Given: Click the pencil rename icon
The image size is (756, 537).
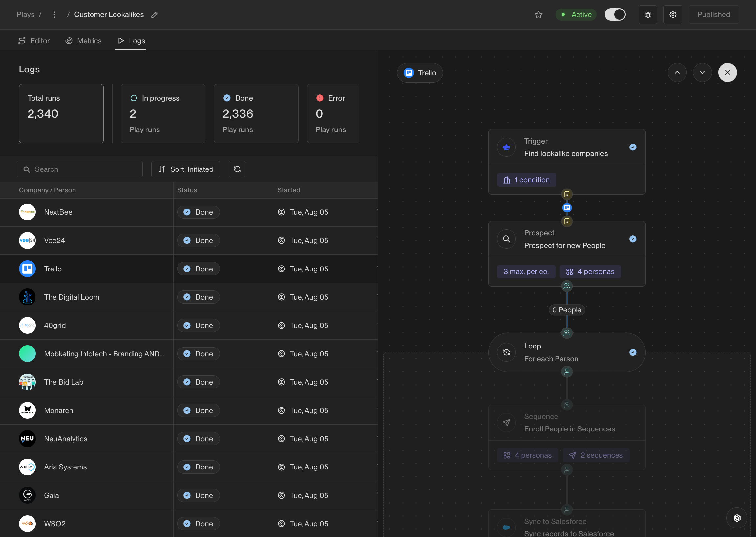Looking at the screenshot, I should [x=154, y=14].
